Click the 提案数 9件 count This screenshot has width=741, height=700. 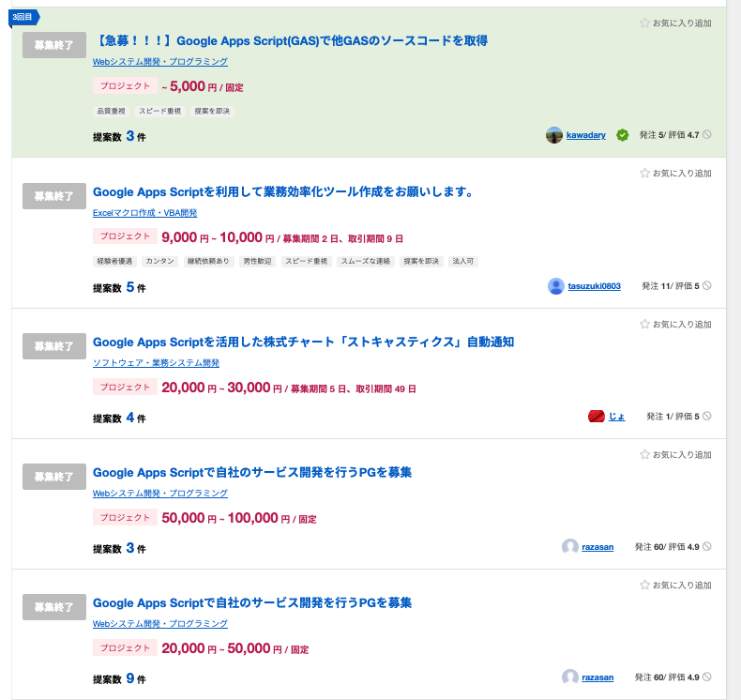[119, 678]
